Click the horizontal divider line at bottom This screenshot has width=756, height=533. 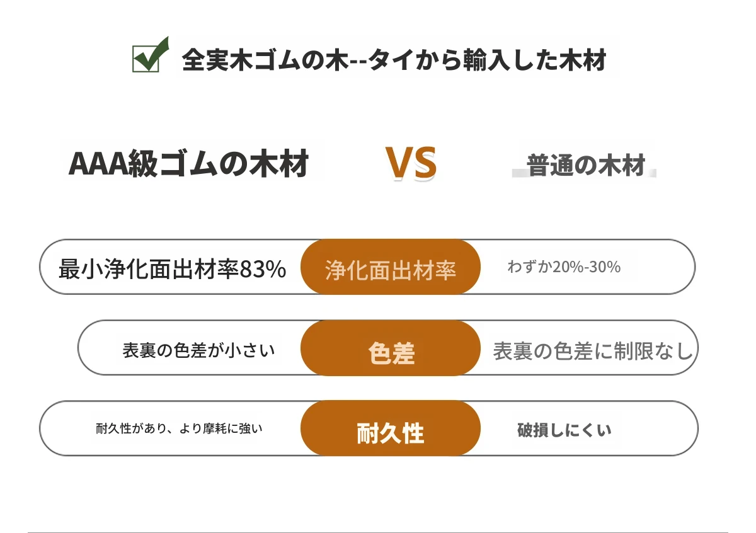(378, 532)
